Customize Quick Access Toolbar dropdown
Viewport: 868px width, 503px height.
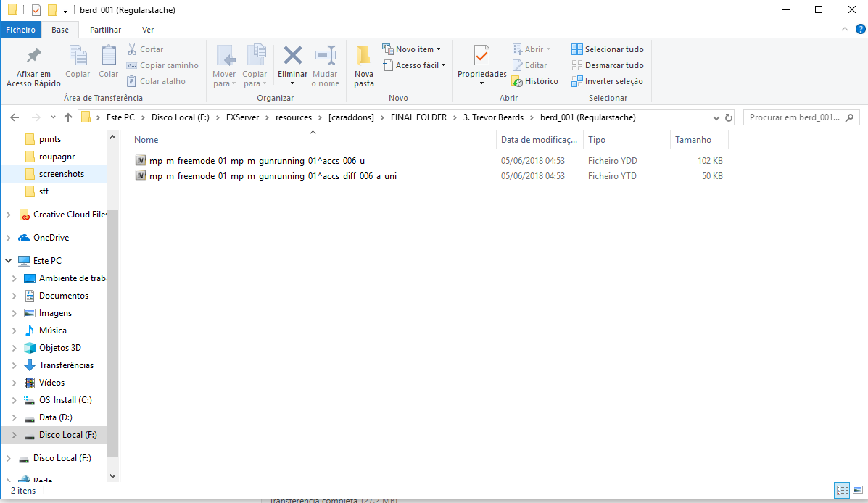pos(65,11)
